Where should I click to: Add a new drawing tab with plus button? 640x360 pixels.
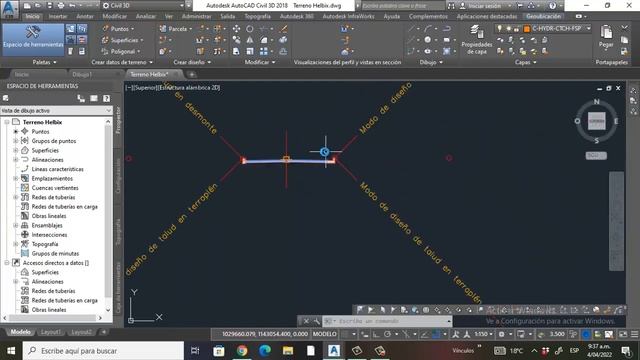click(191, 75)
